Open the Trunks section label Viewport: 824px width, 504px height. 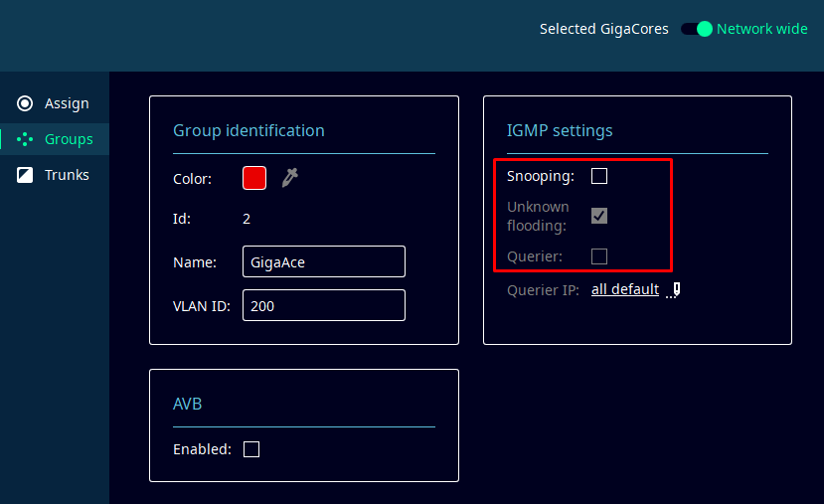click(67, 175)
